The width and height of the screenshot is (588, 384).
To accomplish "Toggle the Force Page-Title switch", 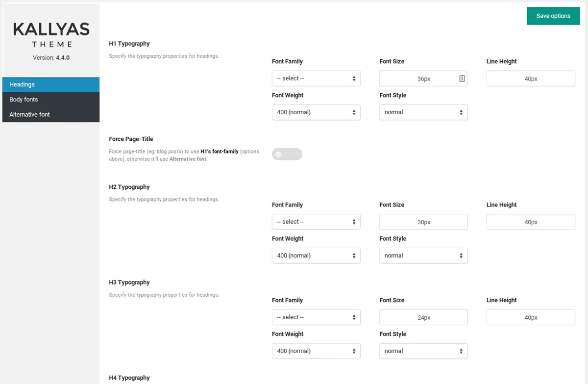I will (x=287, y=154).
